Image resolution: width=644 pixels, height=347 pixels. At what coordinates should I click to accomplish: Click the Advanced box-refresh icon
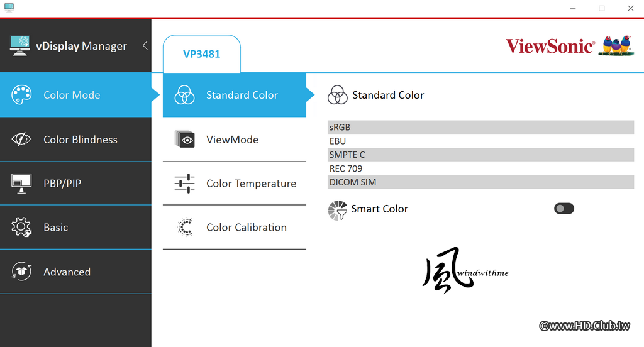pyautogui.click(x=21, y=272)
